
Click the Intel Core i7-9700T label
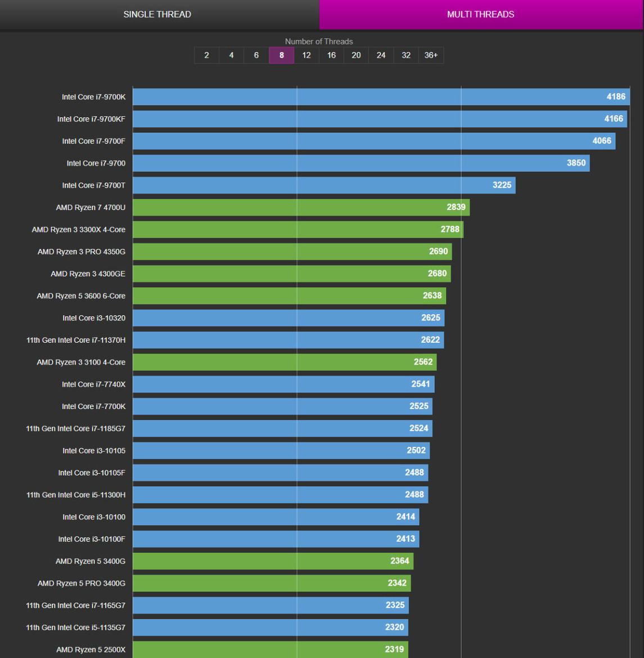[x=93, y=186]
